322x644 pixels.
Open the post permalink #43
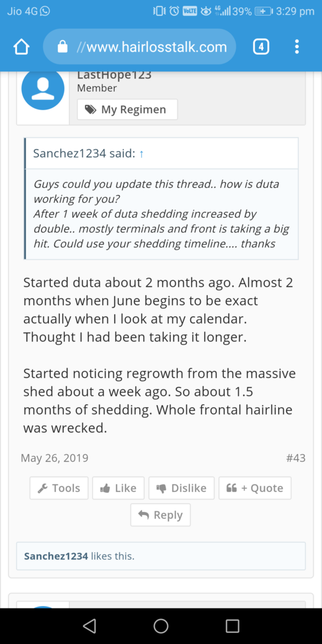click(296, 458)
